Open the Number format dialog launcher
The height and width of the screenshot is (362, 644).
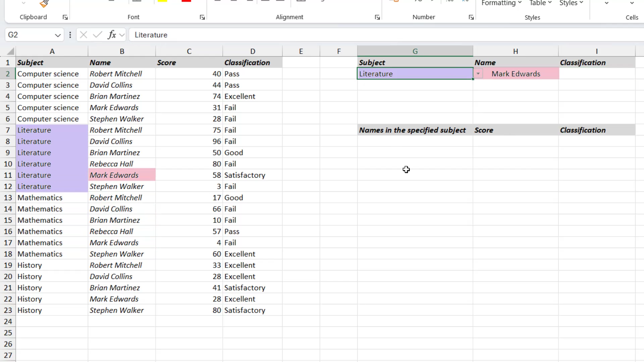pos(471,17)
